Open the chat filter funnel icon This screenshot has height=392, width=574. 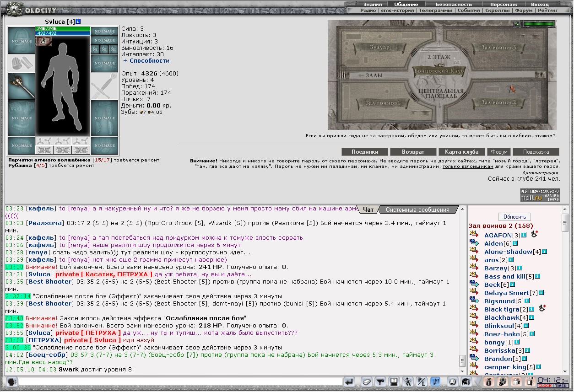(380, 381)
